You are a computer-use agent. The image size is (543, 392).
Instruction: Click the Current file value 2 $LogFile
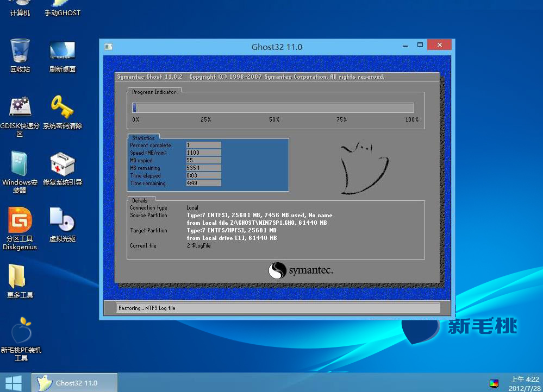pyautogui.click(x=198, y=245)
